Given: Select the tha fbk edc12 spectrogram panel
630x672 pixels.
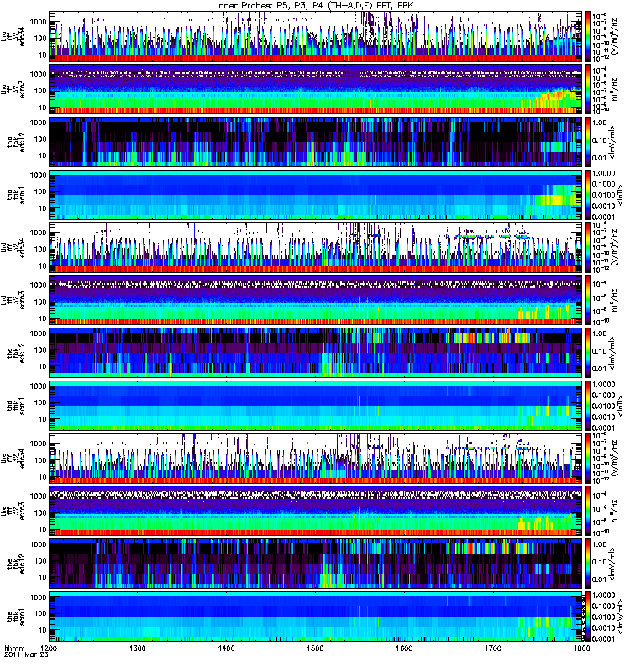Looking at the screenshot, I should click(x=316, y=142).
